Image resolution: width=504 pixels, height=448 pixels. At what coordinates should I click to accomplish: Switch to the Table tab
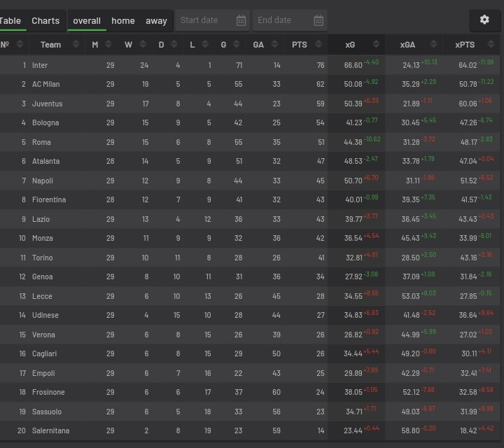[10, 21]
